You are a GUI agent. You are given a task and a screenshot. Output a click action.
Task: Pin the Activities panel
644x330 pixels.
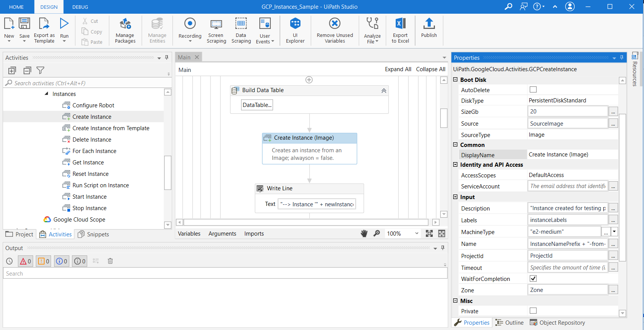coord(166,57)
